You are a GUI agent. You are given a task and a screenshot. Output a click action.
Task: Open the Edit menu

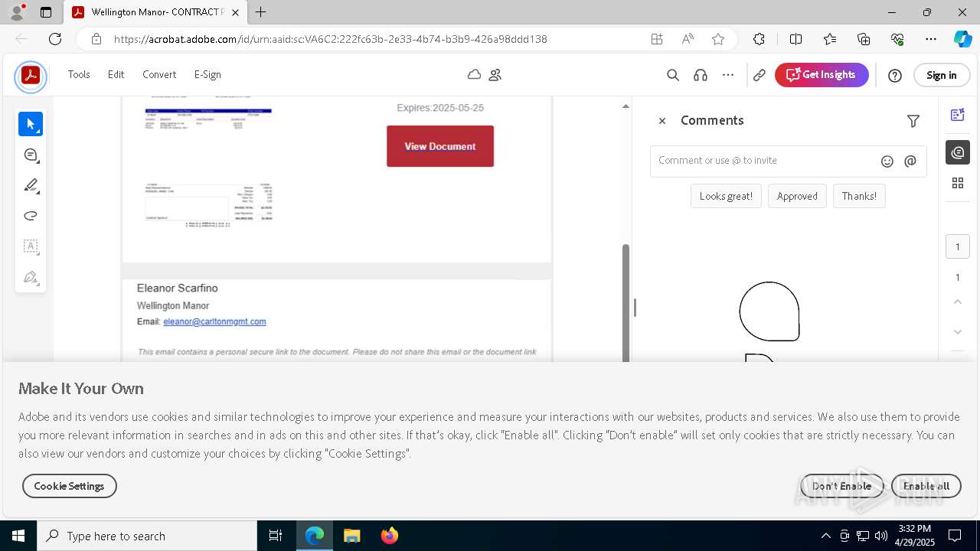pyautogui.click(x=116, y=74)
